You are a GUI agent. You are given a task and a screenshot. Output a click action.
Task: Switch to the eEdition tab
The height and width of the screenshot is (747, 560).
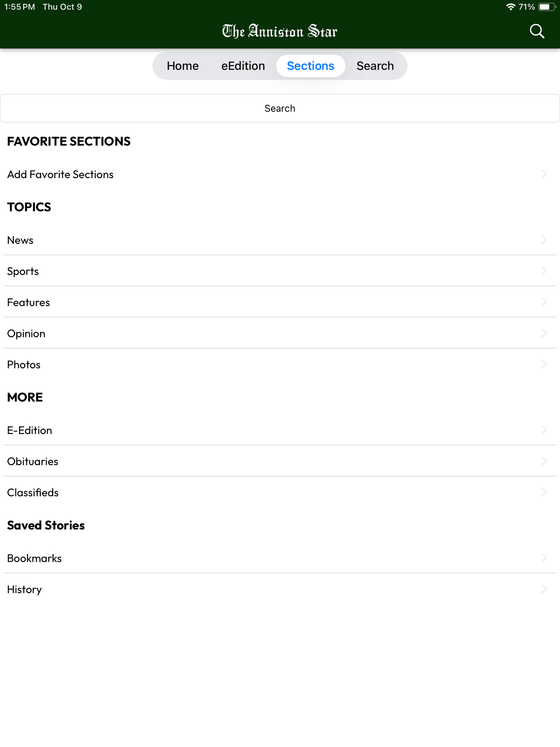point(243,66)
